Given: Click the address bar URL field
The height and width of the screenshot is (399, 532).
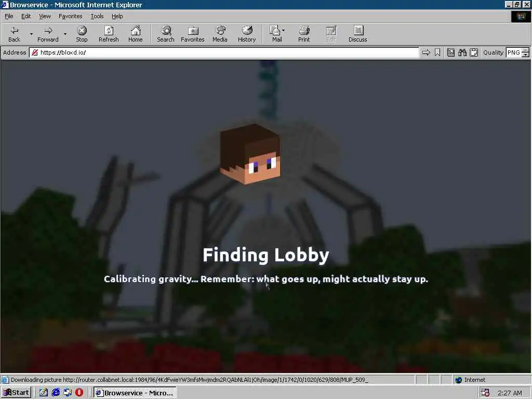Looking at the screenshot, I should click(x=224, y=52).
